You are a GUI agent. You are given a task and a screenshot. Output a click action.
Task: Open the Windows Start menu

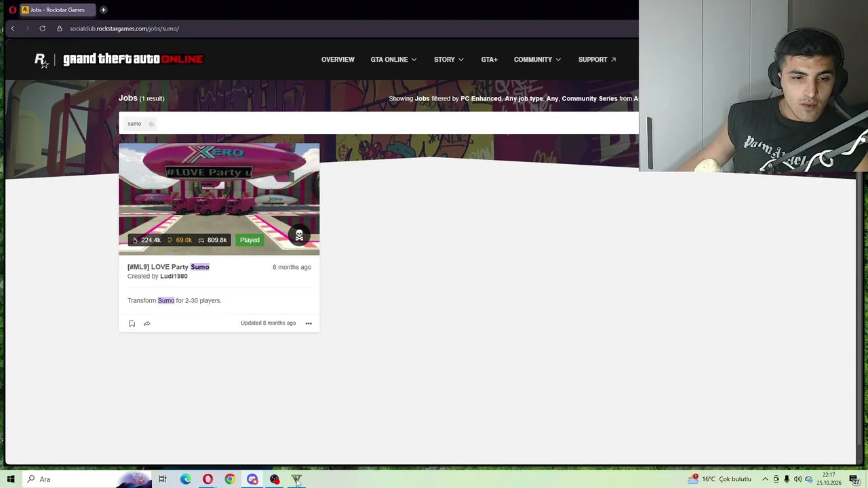click(11, 479)
